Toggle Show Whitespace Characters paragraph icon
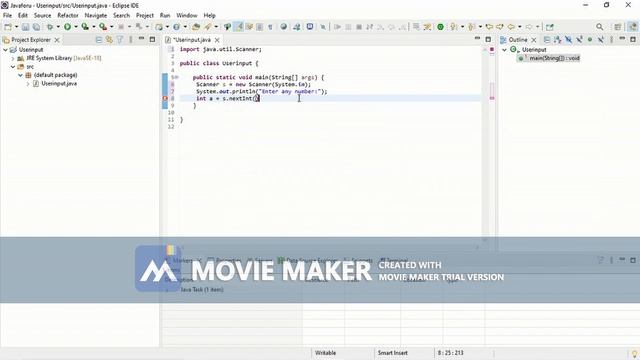Viewport: 640px width, 360px height. [x=270, y=27]
